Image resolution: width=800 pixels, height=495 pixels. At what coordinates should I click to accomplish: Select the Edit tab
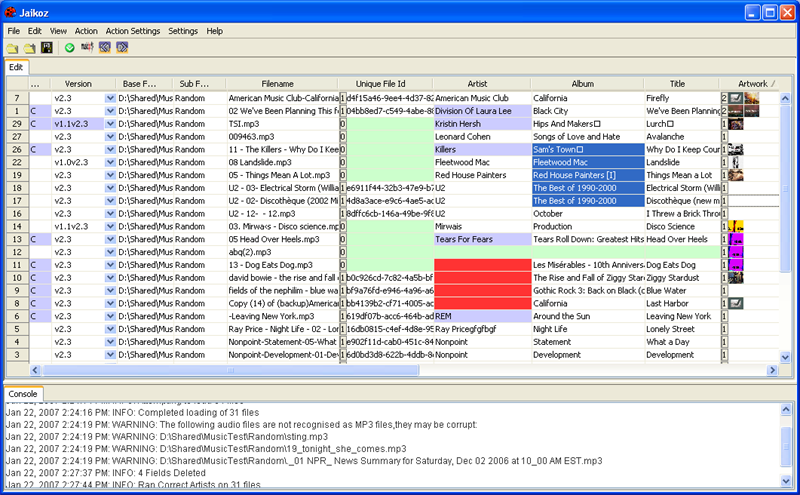click(17, 67)
